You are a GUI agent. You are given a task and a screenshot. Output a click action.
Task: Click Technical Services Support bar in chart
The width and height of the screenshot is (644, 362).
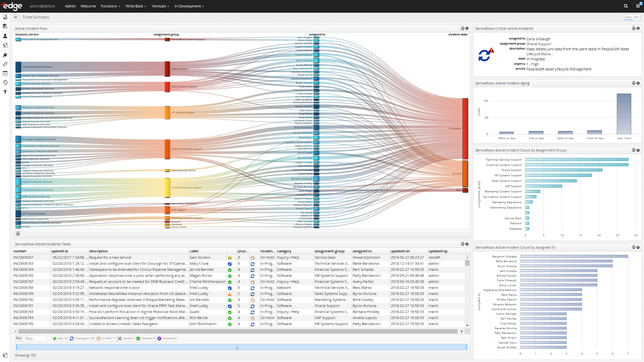(577, 160)
